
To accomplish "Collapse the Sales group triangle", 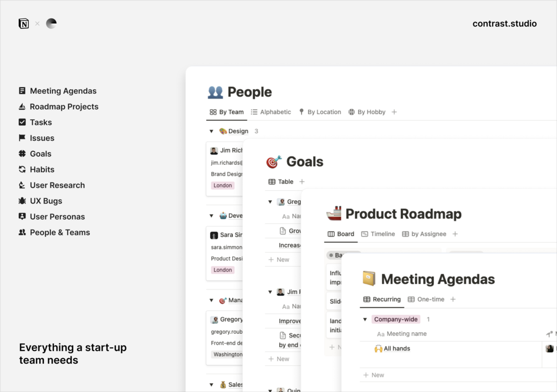I will point(211,385).
